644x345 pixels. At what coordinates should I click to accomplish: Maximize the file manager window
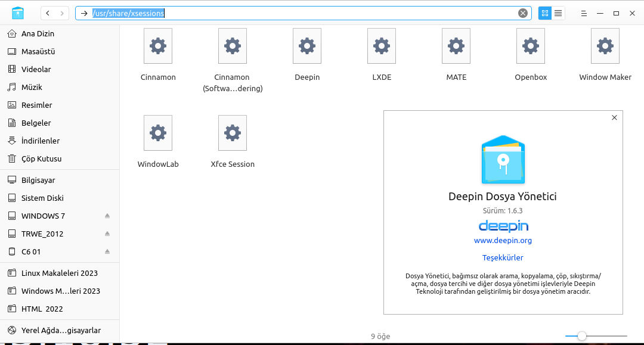click(616, 13)
